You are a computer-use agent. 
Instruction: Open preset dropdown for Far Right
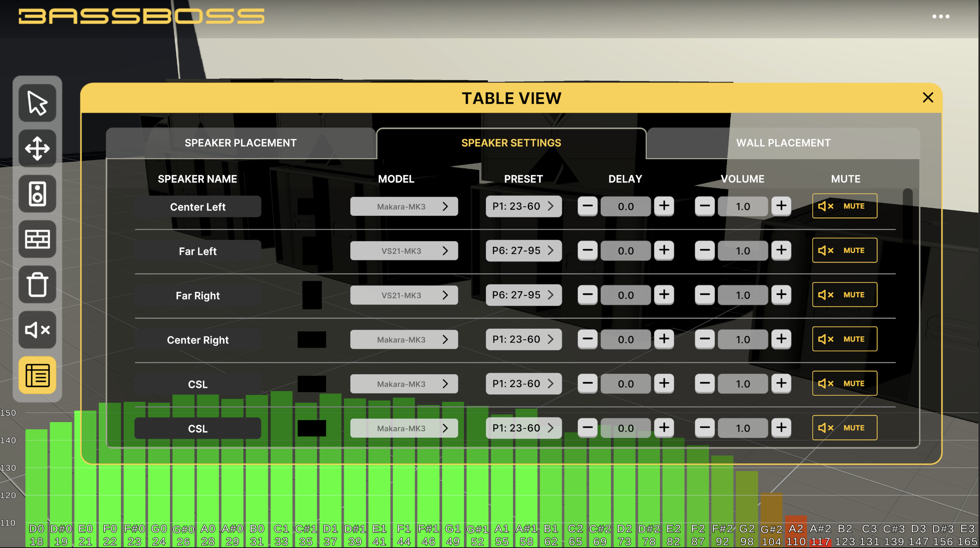coord(524,295)
